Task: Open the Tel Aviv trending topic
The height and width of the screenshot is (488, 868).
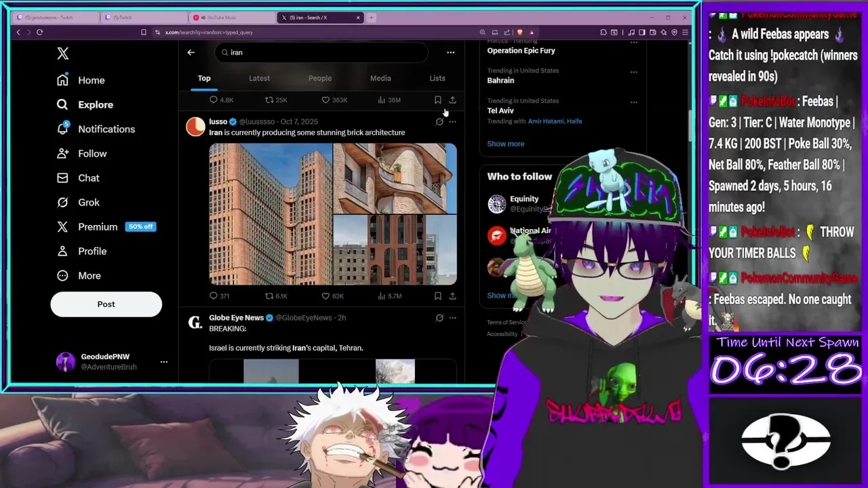Action: 500,110
